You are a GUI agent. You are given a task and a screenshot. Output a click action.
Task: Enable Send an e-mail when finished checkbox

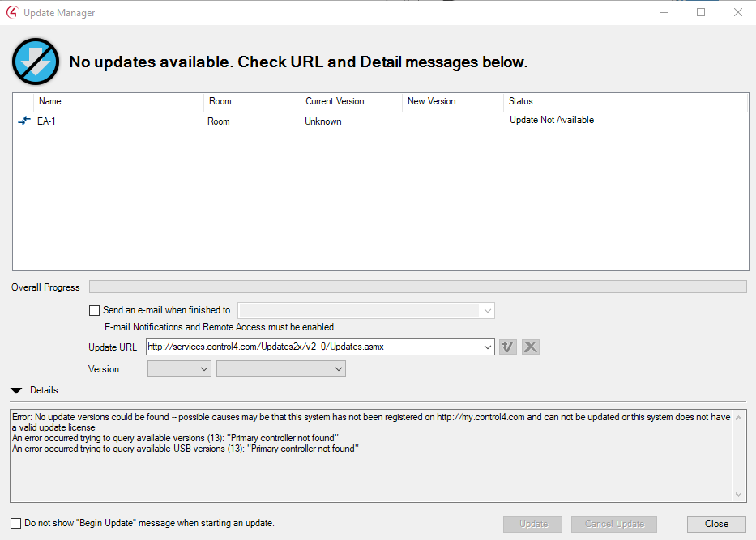(x=95, y=310)
